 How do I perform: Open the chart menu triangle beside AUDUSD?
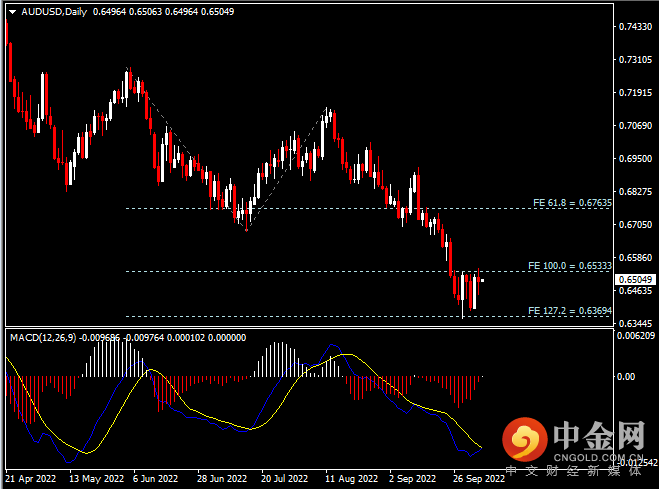pyautogui.click(x=13, y=12)
